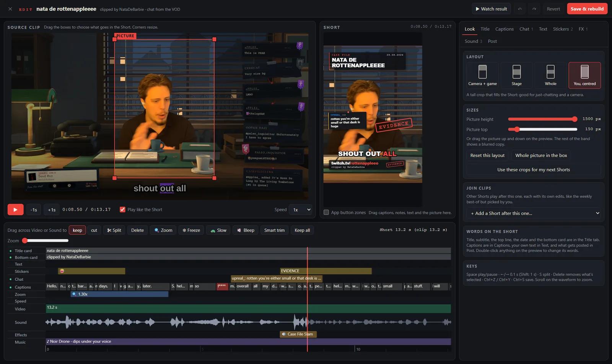
Task: Click the Revert button
Action: (x=553, y=9)
